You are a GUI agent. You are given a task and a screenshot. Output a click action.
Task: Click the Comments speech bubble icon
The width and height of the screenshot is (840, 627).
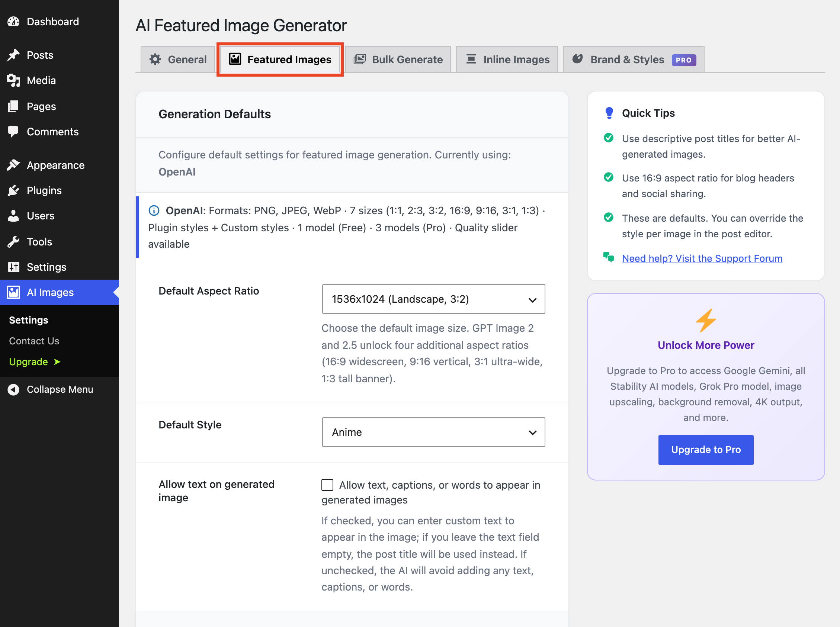click(13, 132)
